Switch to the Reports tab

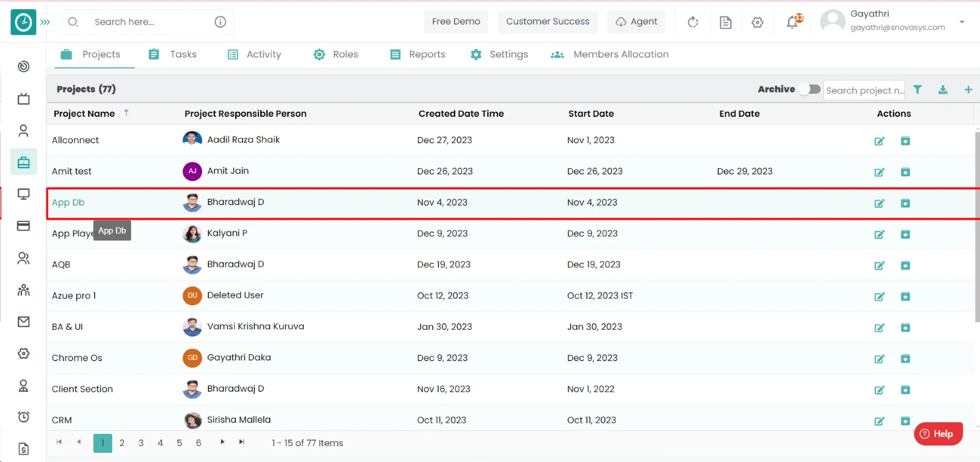click(x=418, y=54)
